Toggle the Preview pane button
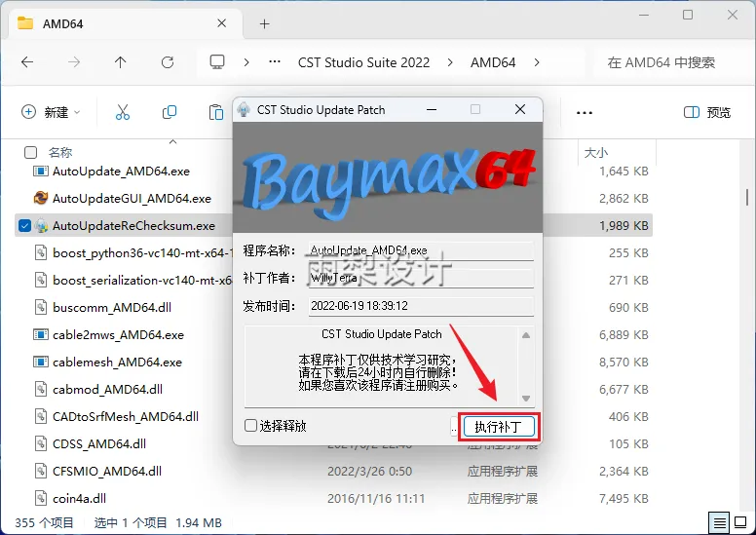This screenshot has width=756, height=535. click(x=707, y=112)
